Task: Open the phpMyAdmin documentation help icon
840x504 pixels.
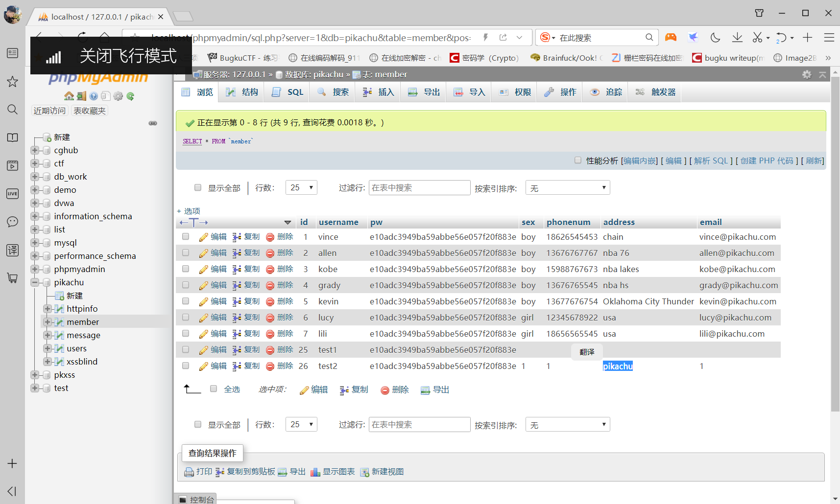Action: [94, 96]
